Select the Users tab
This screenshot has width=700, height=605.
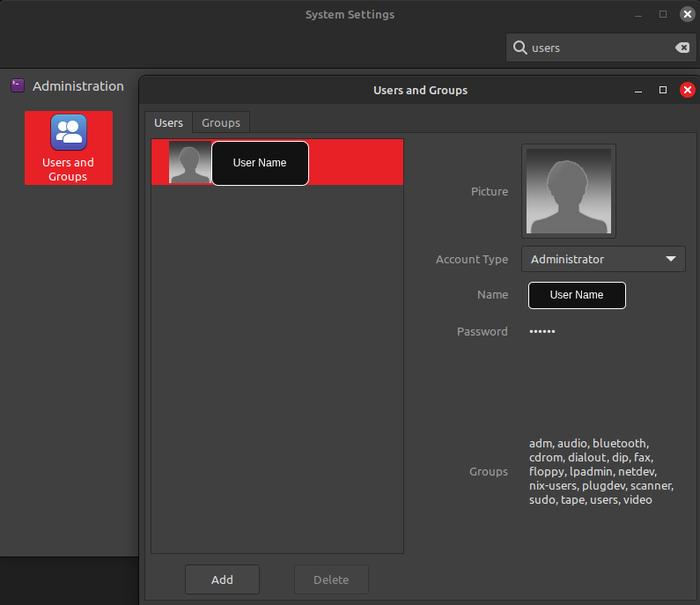[168, 122]
